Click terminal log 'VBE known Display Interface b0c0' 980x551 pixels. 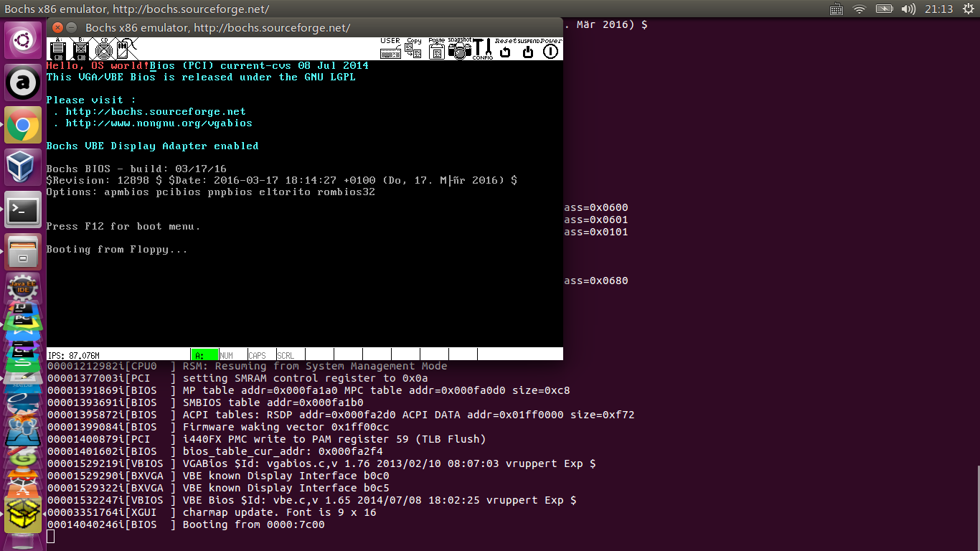tap(286, 476)
